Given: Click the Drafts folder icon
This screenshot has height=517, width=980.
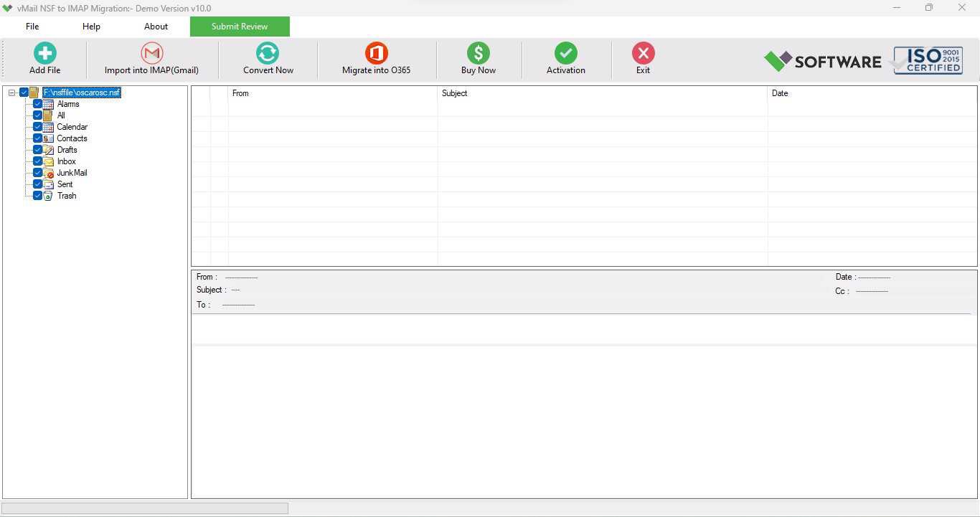Looking at the screenshot, I should pos(48,150).
